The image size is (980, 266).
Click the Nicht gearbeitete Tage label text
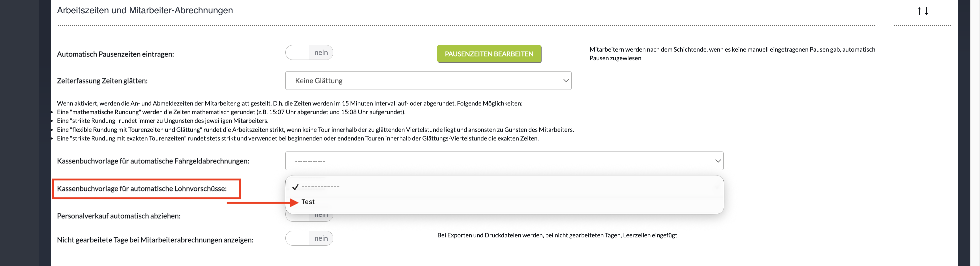(x=155, y=240)
